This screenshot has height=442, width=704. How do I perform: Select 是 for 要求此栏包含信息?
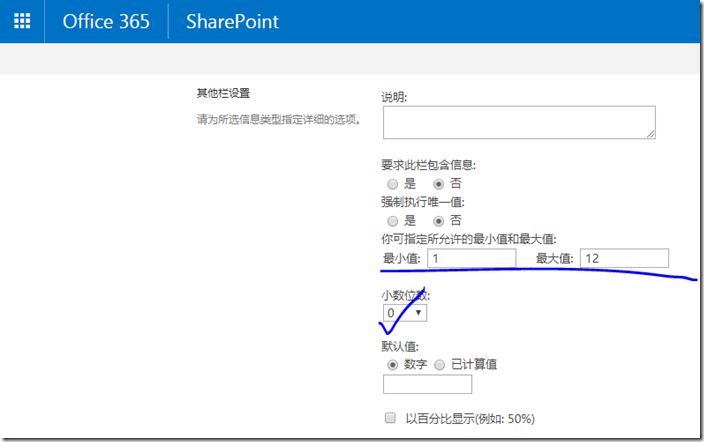click(393, 184)
